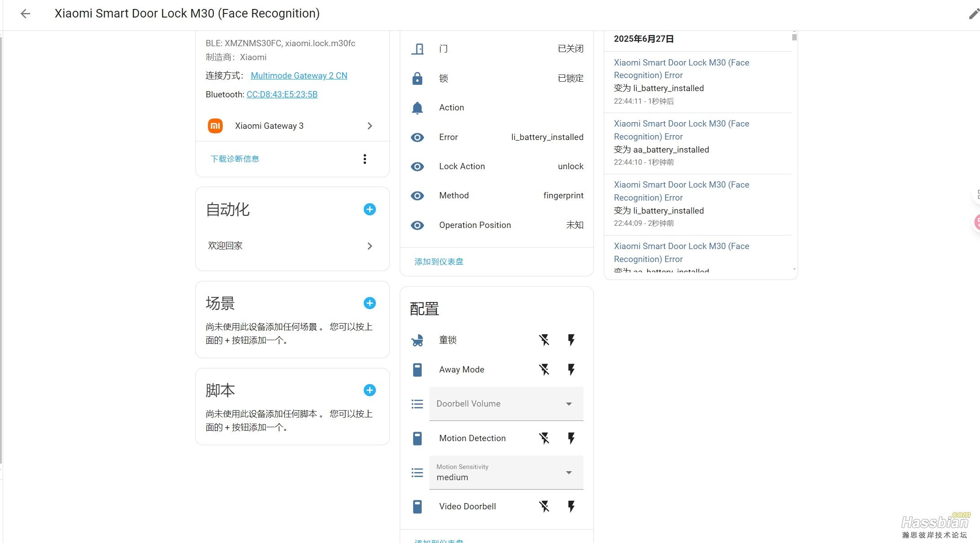Turn off Video Doorbell
Image resolution: width=980 pixels, height=543 pixels.
click(x=544, y=507)
